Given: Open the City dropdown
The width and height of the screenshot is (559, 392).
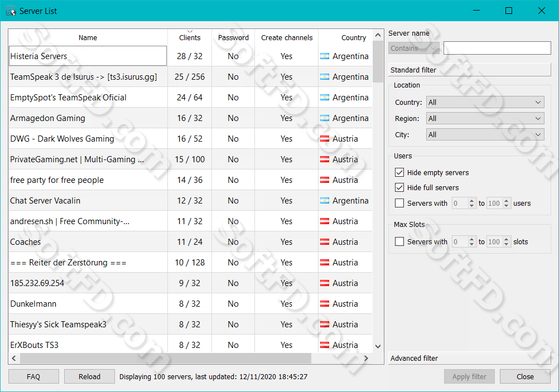Looking at the screenshot, I should point(485,135).
